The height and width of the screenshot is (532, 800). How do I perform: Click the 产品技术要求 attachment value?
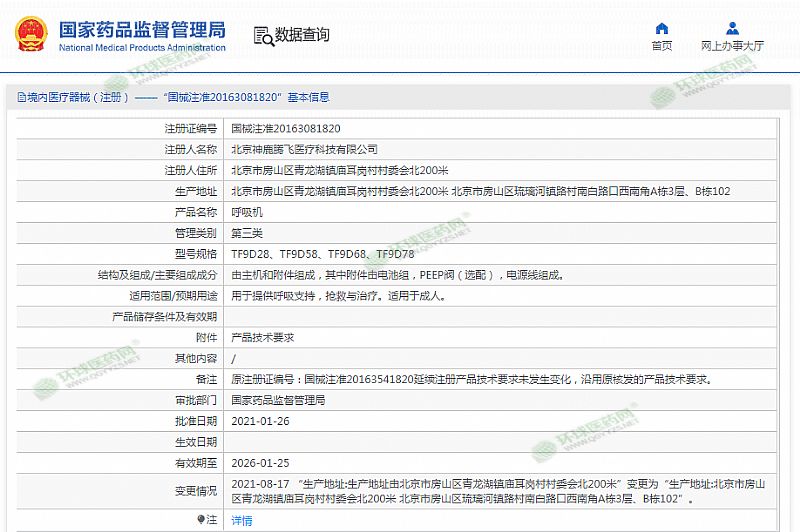coord(263,338)
